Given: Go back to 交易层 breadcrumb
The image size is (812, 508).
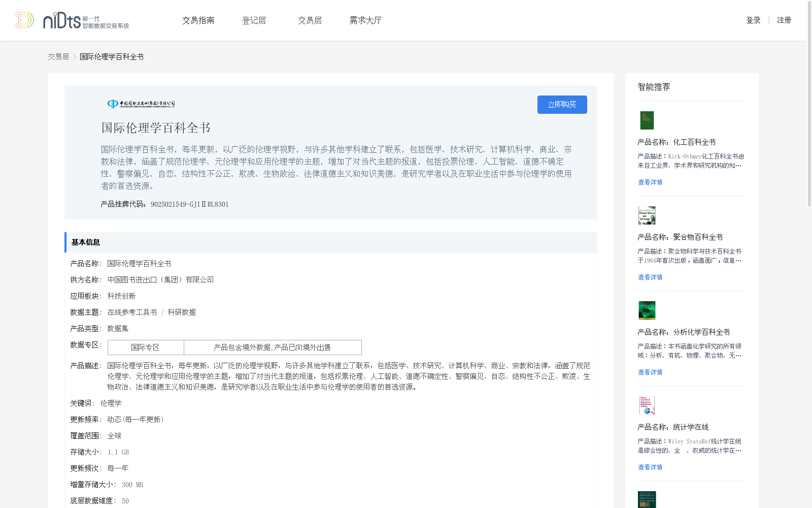Looking at the screenshot, I should click(58, 57).
